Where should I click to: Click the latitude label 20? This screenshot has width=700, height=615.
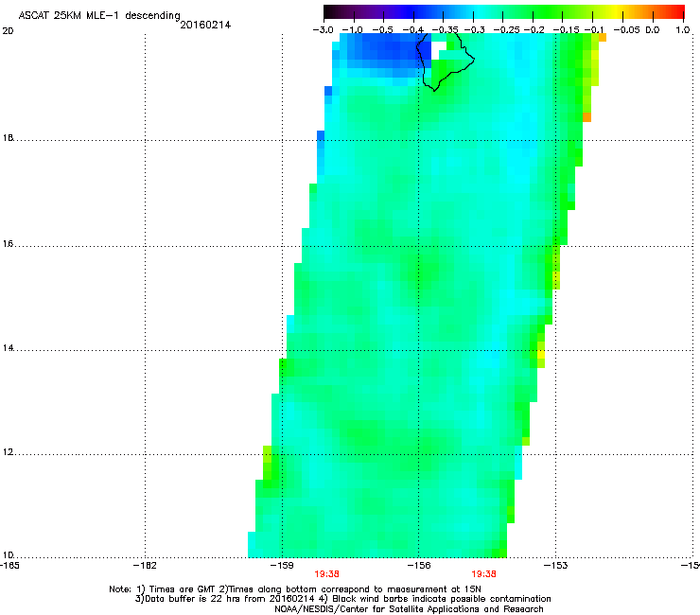pos(8,31)
